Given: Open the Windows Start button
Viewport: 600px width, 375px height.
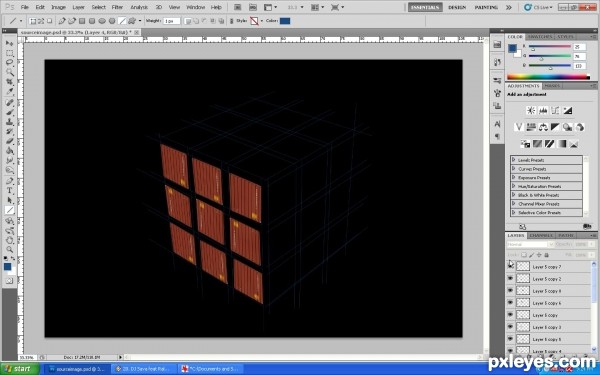Looking at the screenshot, I should point(20,369).
